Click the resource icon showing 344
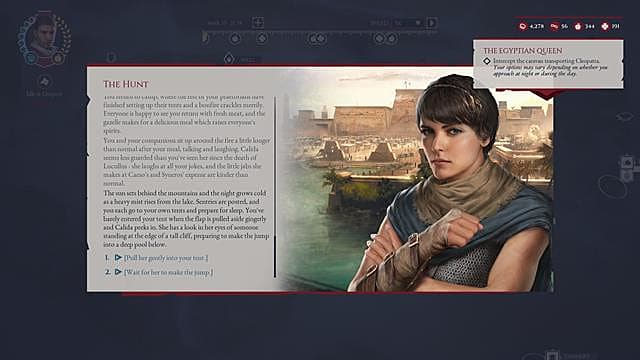The width and height of the screenshot is (640, 360). coord(578,26)
